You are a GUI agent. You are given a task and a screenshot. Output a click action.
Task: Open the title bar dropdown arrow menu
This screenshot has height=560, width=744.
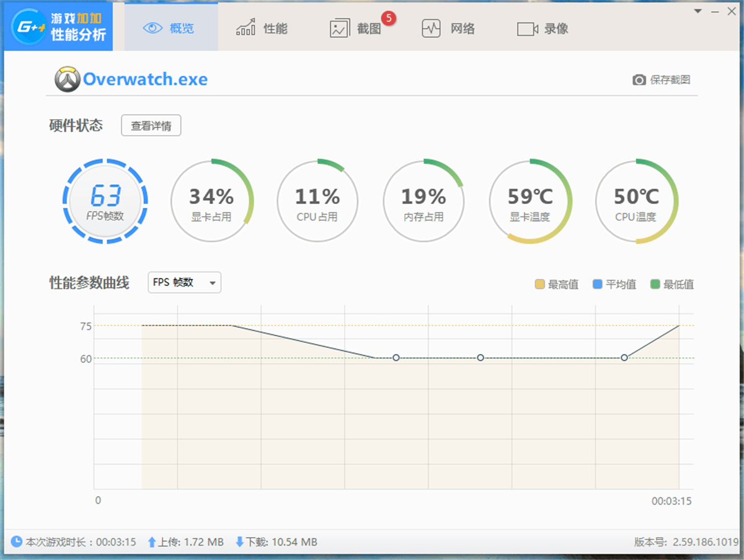click(x=697, y=11)
